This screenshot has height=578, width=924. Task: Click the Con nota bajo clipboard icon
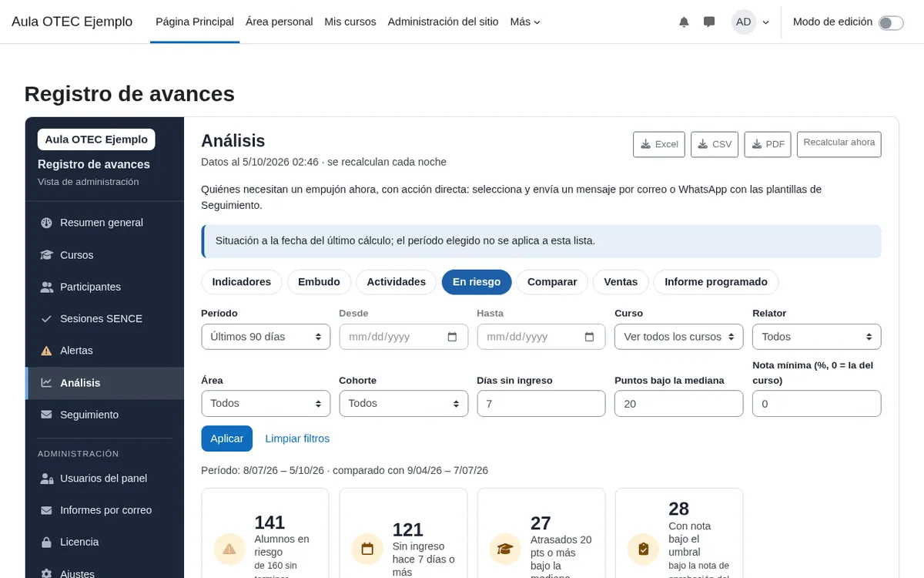[643, 549]
